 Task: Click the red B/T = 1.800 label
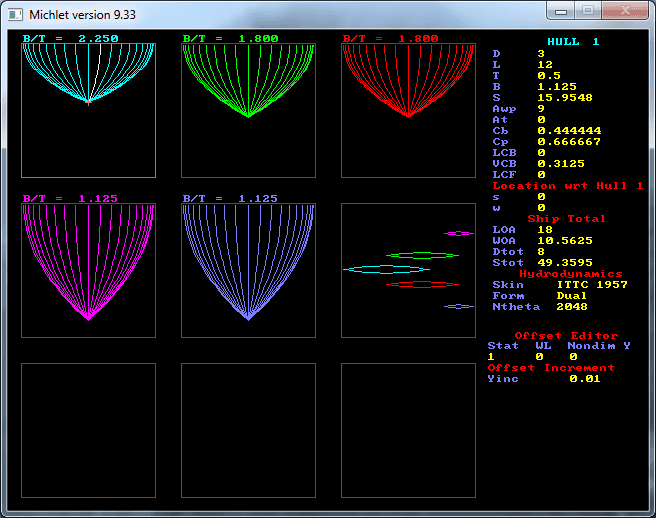(x=390, y=38)
